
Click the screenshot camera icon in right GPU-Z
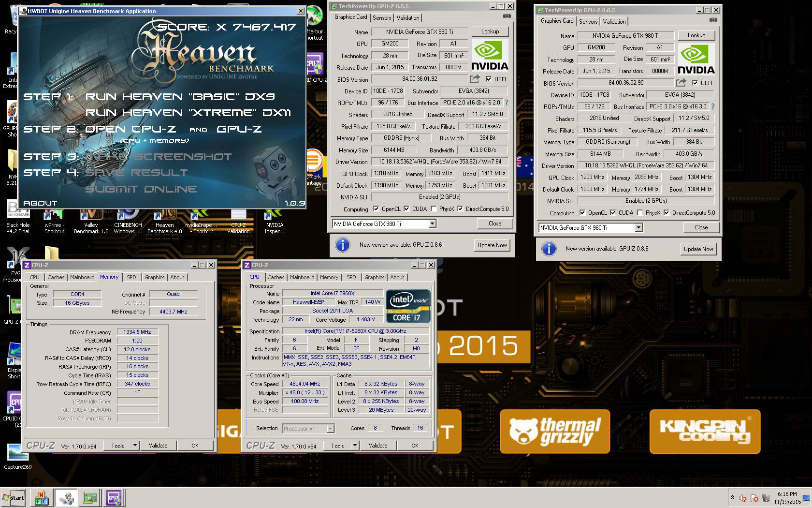click(x=713, y=20)
